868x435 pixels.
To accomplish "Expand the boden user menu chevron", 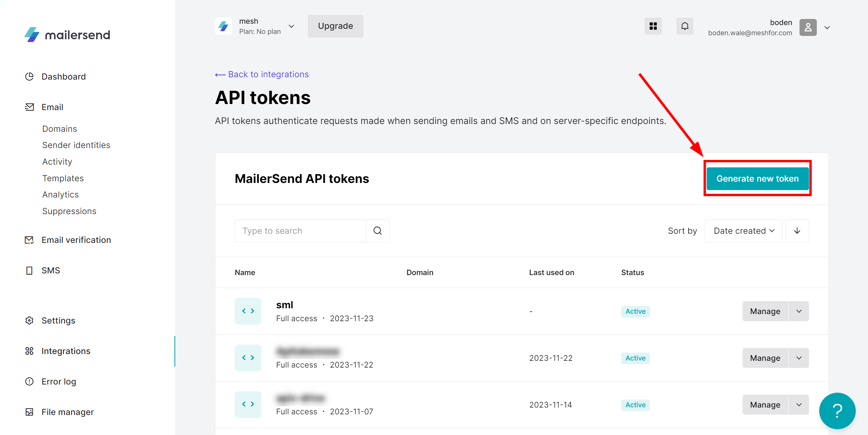I will pos(827,27).
